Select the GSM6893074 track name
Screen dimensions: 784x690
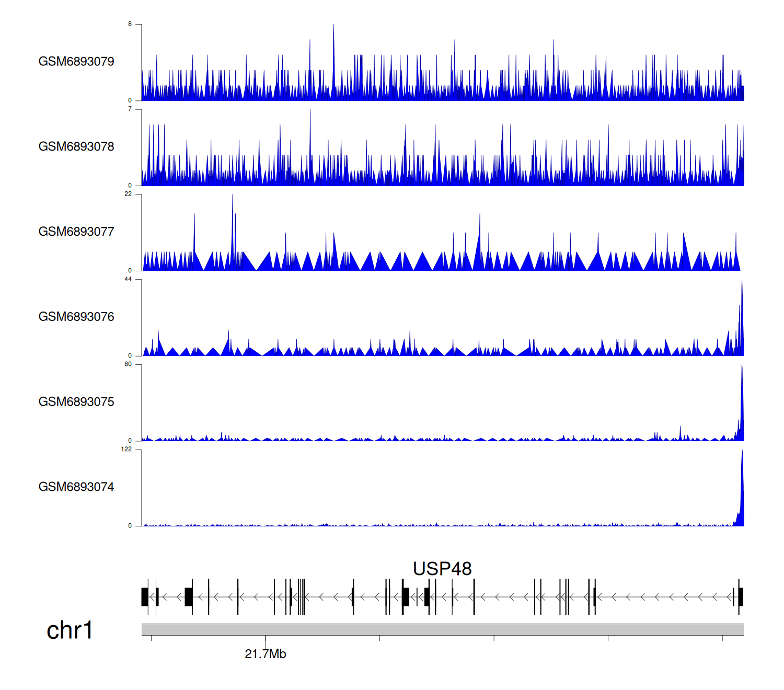(76, 487)
